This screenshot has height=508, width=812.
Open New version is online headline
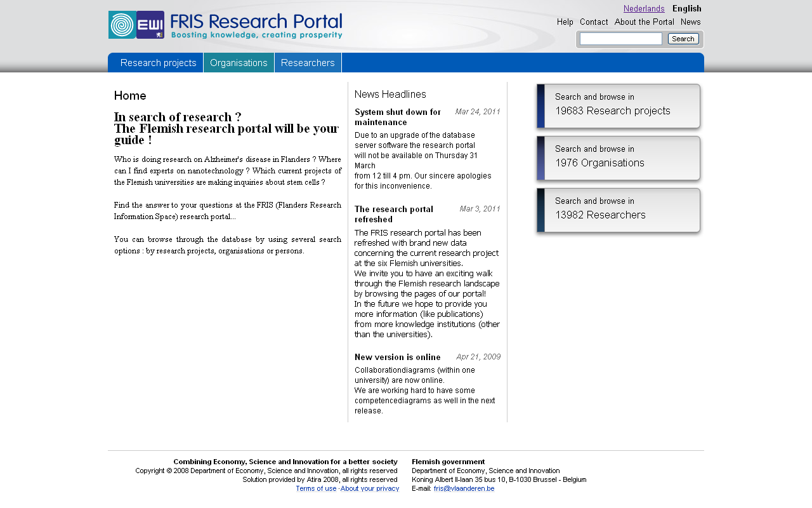pos(398,358)
